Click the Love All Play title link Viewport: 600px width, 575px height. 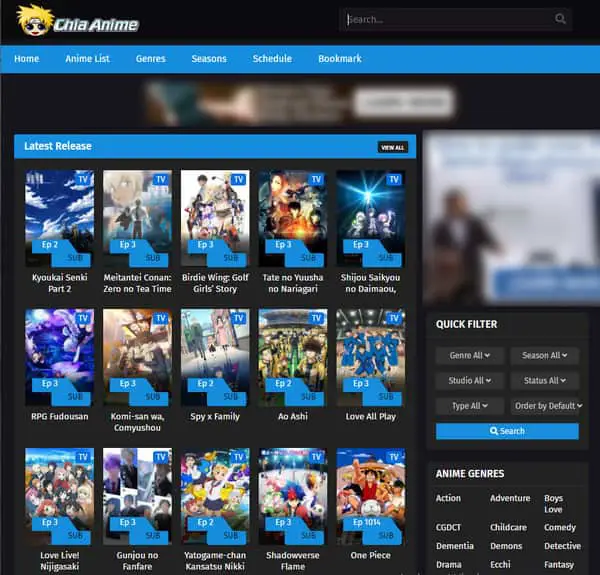point(370,416)
